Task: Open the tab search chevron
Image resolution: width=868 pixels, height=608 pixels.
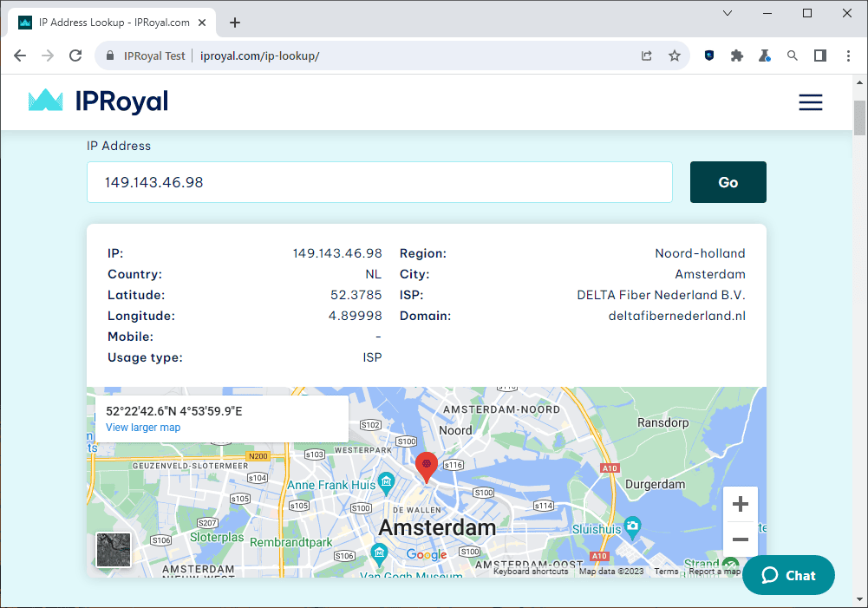Action: tap(728, 13)
